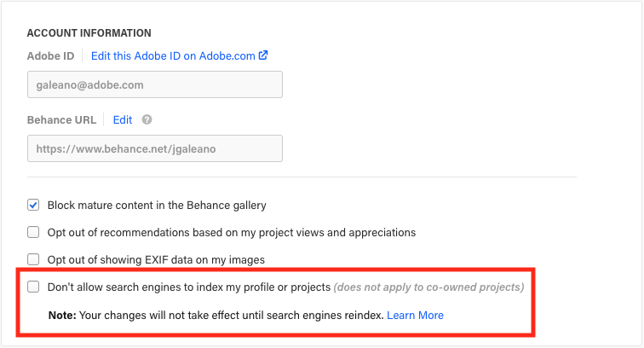Screen dimensions: 644x348
Task: Check the don't allow search engines checkbox
Action: coord(33,287)
